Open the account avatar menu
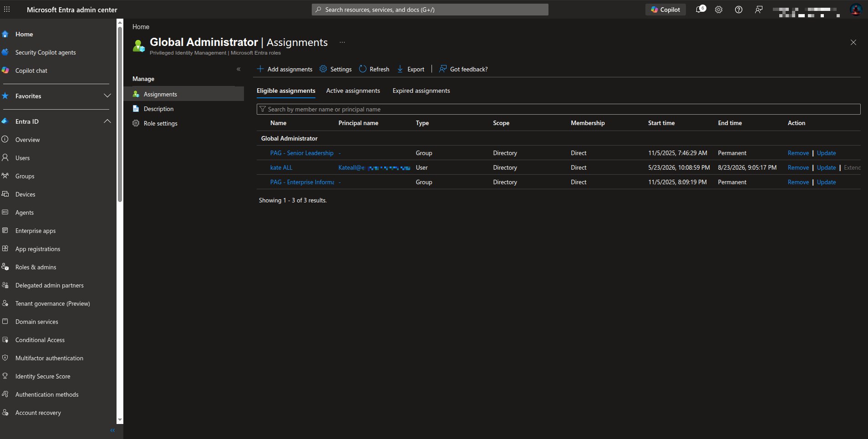Image resolution: width=868 pixels, height=439 pixels. (856, 10)
